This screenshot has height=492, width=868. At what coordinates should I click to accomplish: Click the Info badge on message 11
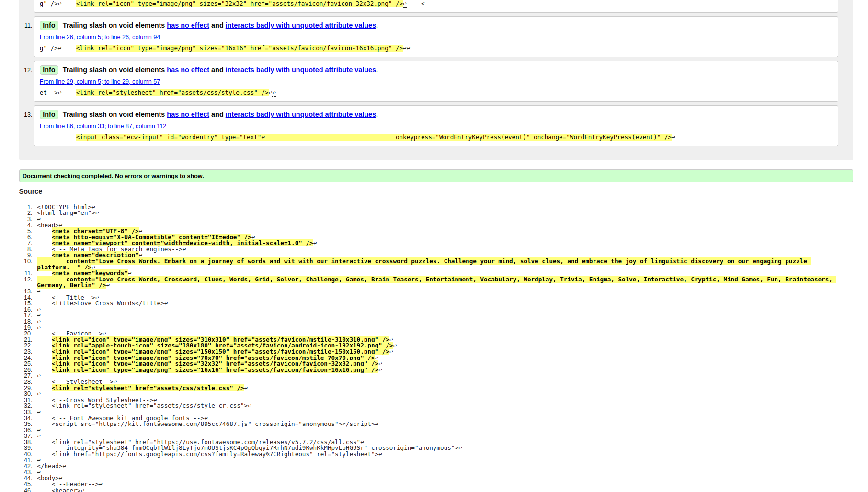coord(49,25)
